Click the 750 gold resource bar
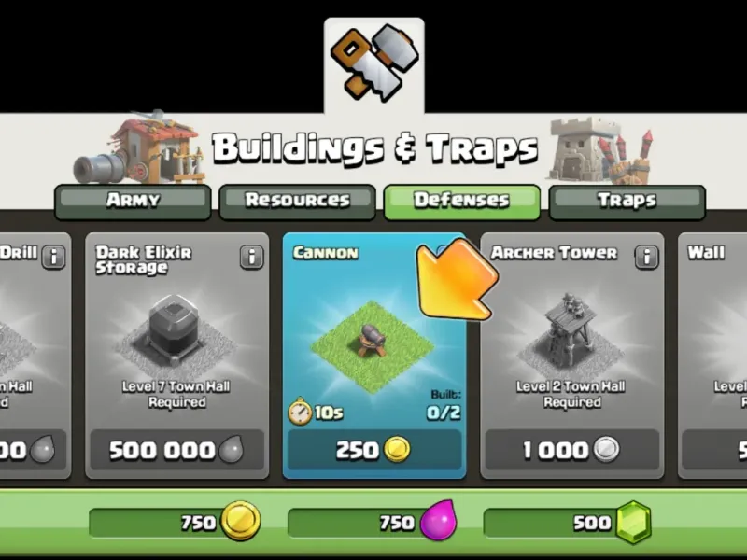Image resolution: width=747 pixels, height=560 pixels. click(175, 522)
